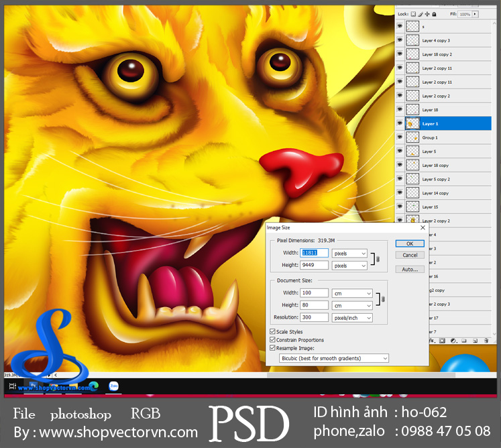
Task: Create a new layer with the page icon
Action: pyautogui.click(x=475, y=341)
